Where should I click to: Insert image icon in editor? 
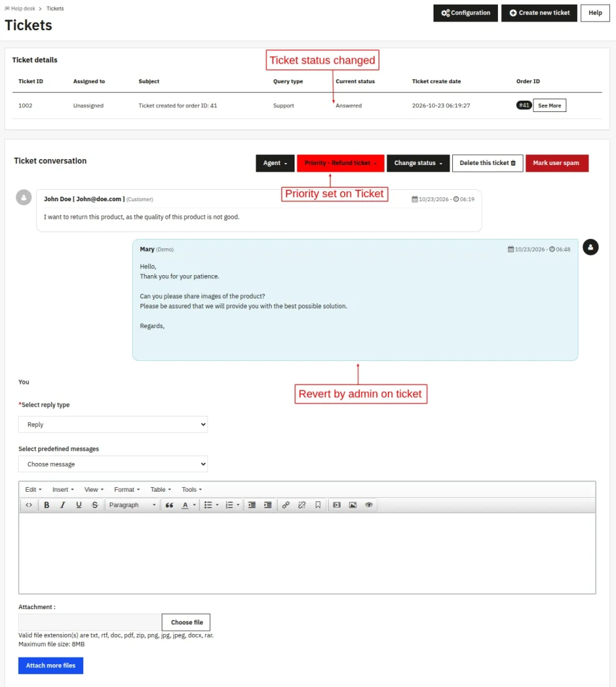(353, 505)
